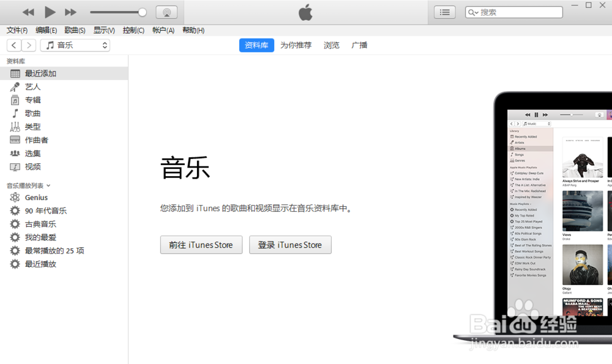Click the 类型 guitars icon

point(15,127)
